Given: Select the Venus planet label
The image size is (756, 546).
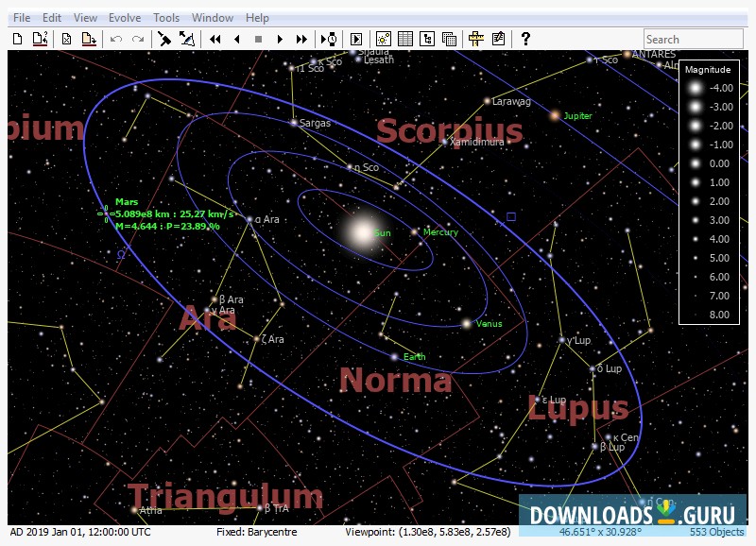Looking at the screenshot, I should [x=489, y=324].
